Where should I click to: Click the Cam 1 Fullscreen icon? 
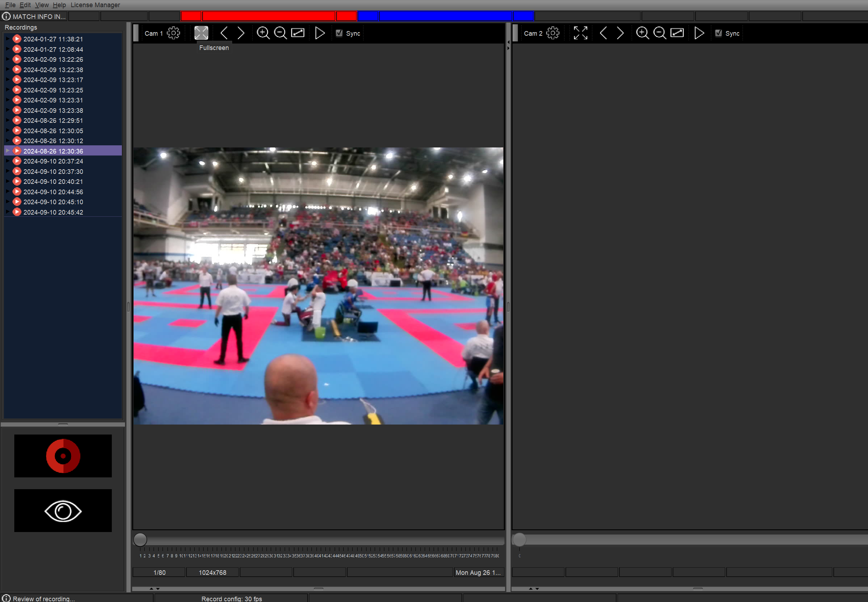pos(201,33)
